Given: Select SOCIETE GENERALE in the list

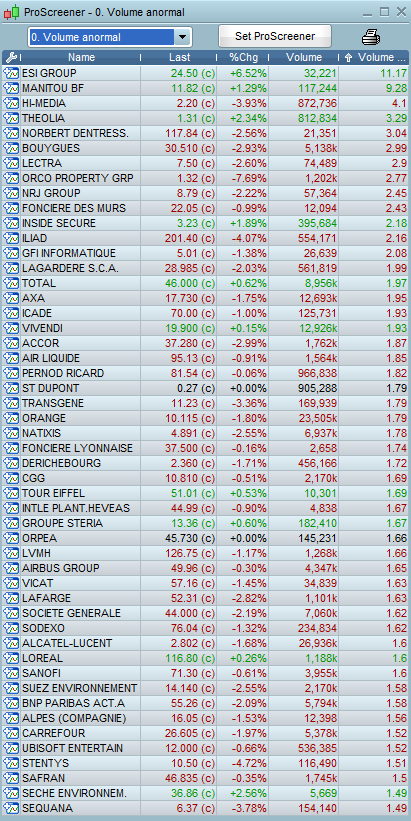Looking at the screenshot, I should 71,614.
